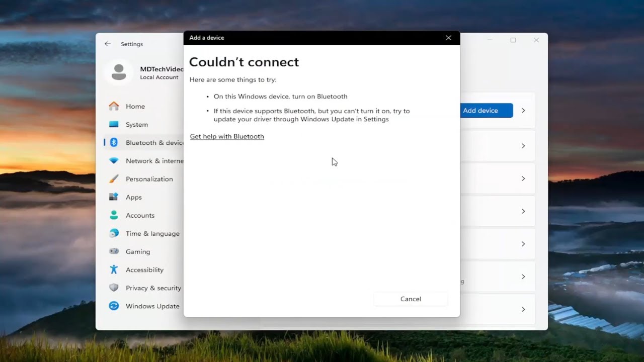Select Time & language globe icon
644x362 pixels.
tap(114, 233)
